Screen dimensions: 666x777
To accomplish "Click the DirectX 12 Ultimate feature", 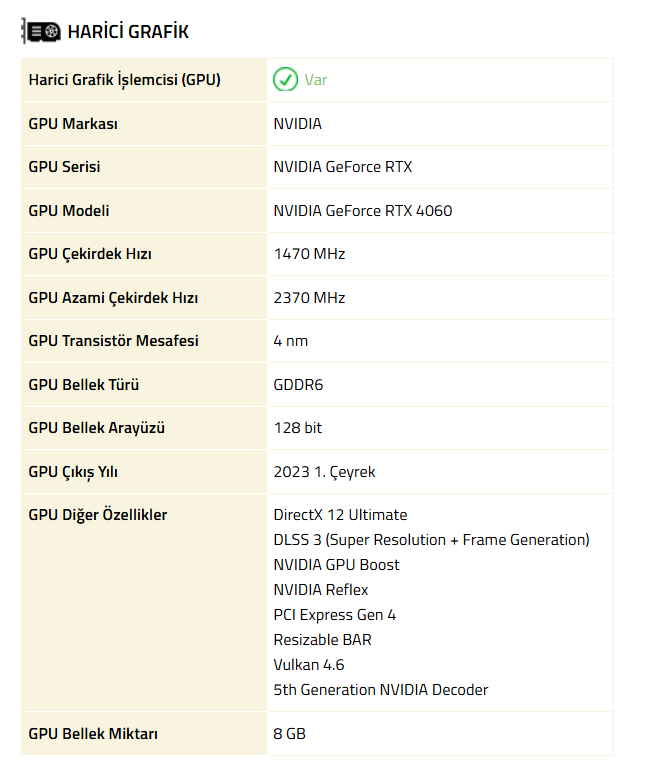I will pos(340,515).
